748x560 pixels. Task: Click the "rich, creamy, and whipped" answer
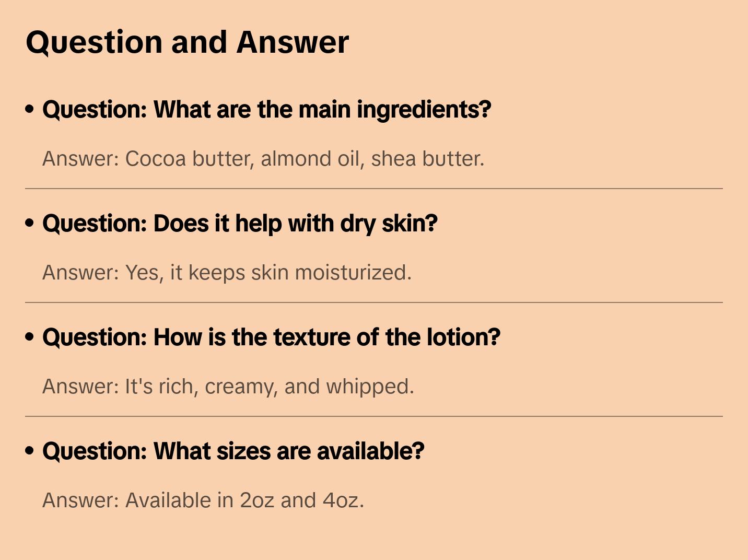point(228,387)
